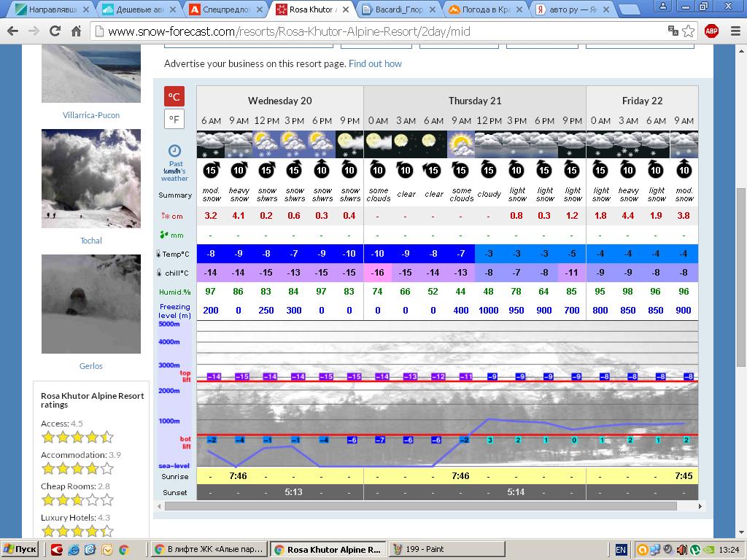Reload the page with the refresh icon
This screenshot has width=747, height=560.
pos(55,31)
